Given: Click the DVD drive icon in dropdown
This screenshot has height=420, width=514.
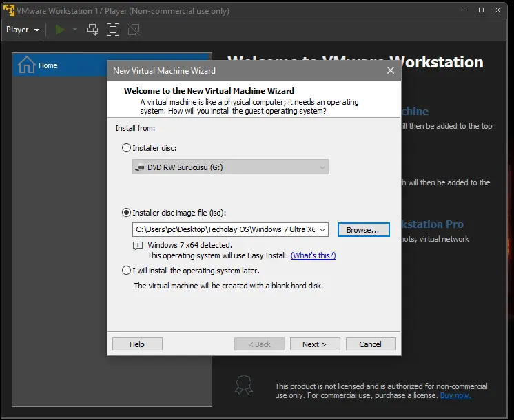Looking at the screenshot, I should (x=140, y=167).
